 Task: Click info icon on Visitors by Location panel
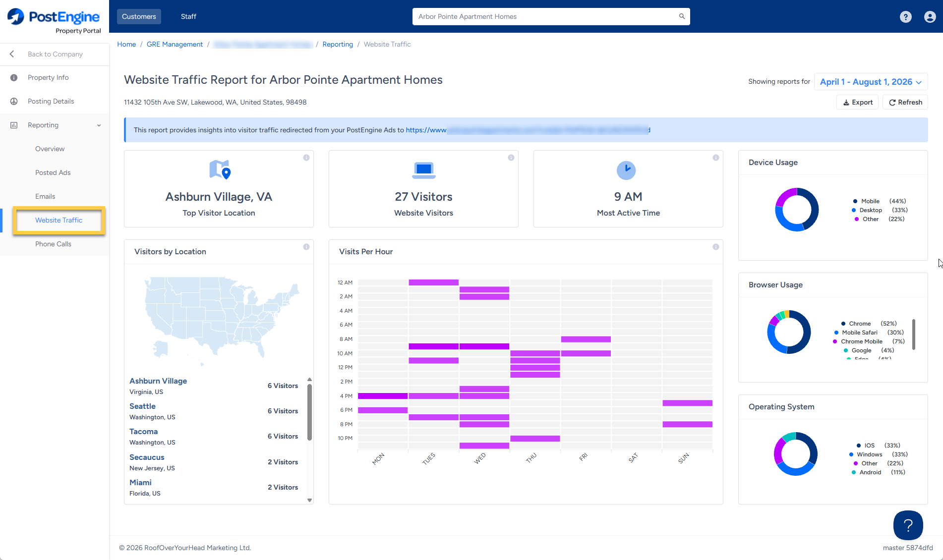[306, 247]
